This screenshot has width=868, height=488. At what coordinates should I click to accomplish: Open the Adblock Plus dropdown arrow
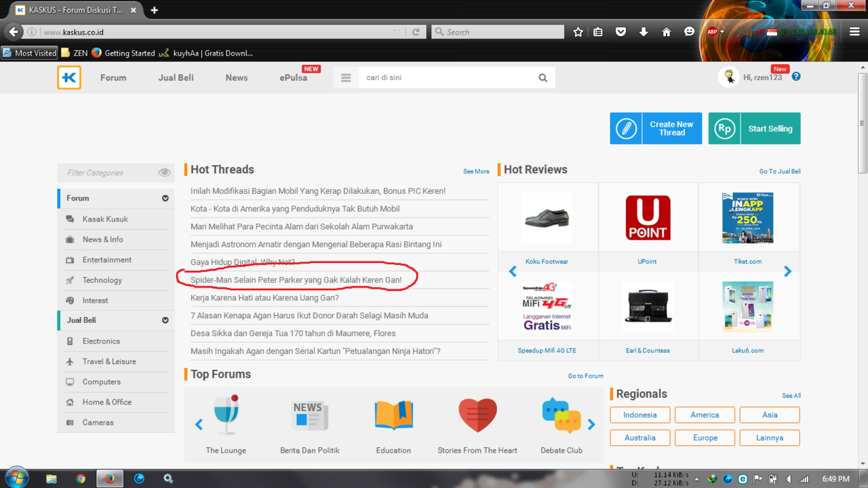(722, 32)
